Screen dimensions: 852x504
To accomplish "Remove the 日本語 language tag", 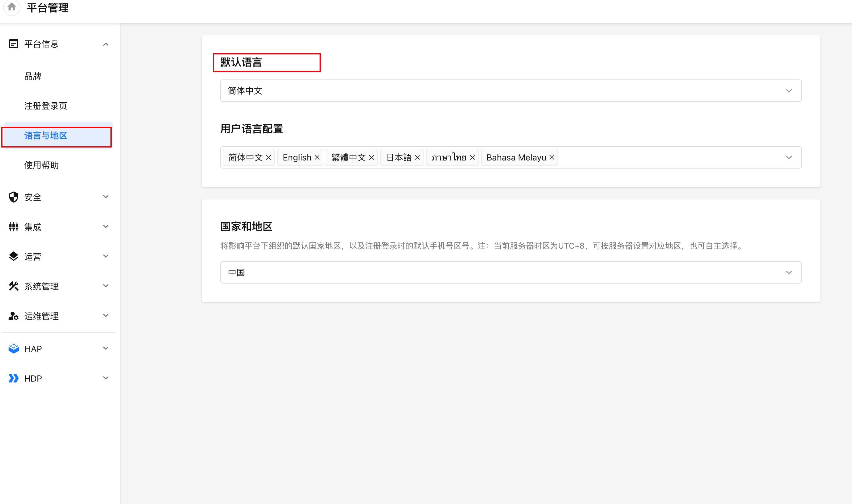I will (x=418, y=158).
